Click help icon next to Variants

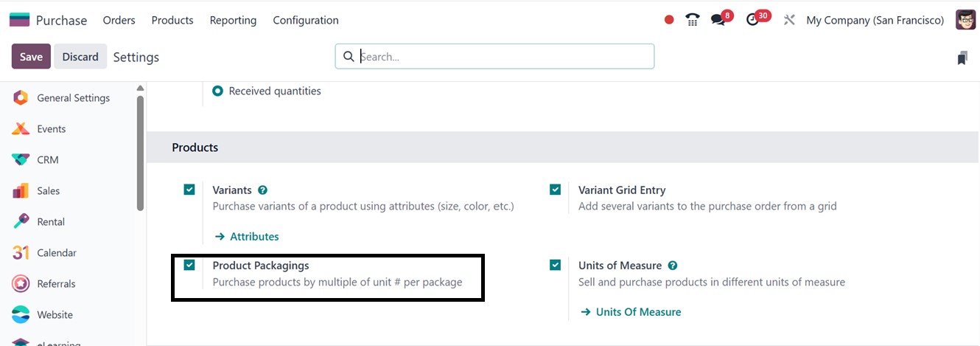(263, 190)
